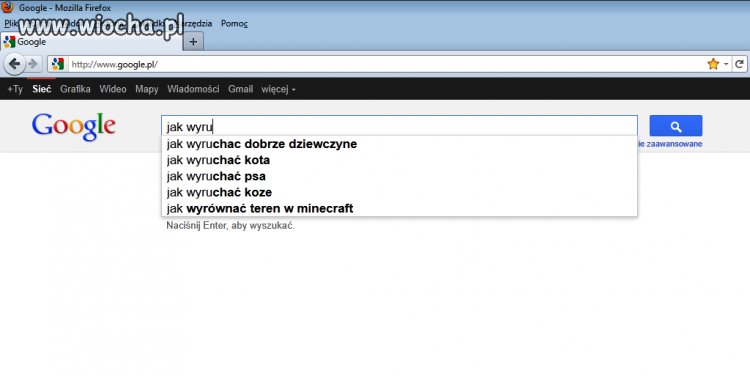The image size is (750, 376).
Task: Open Grafika in the Google bar
Action: (x=75, y=89)
